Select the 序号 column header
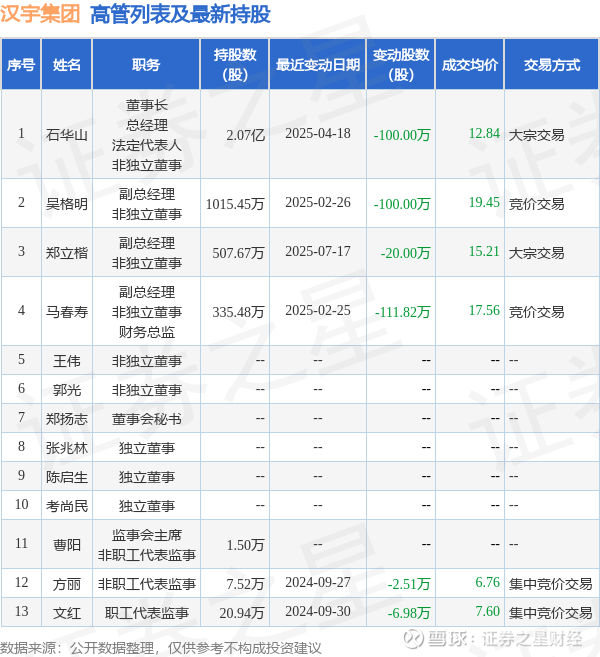The width and height of the screenshot is (600, 657). pyautogui.click(x=21, y=65)
